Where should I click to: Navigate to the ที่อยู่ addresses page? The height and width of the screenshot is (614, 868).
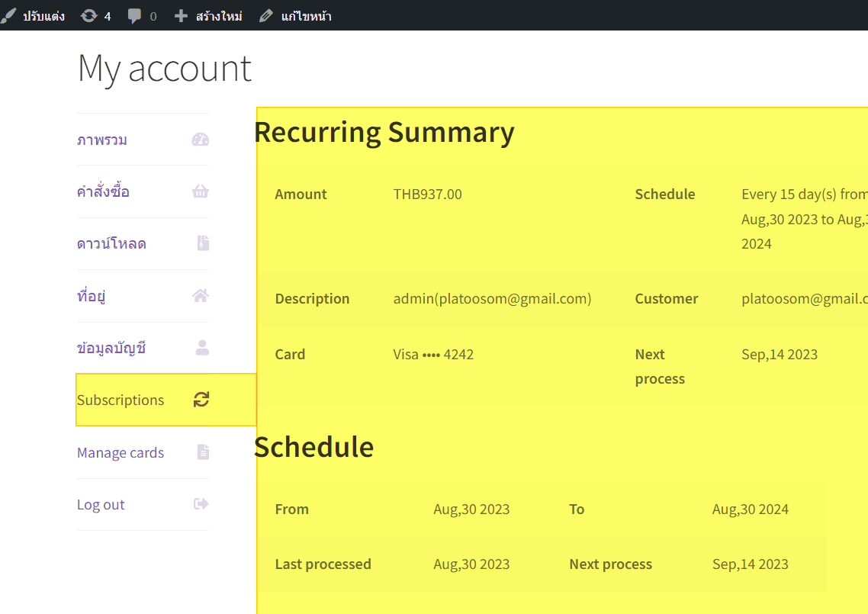click(91, 297)
